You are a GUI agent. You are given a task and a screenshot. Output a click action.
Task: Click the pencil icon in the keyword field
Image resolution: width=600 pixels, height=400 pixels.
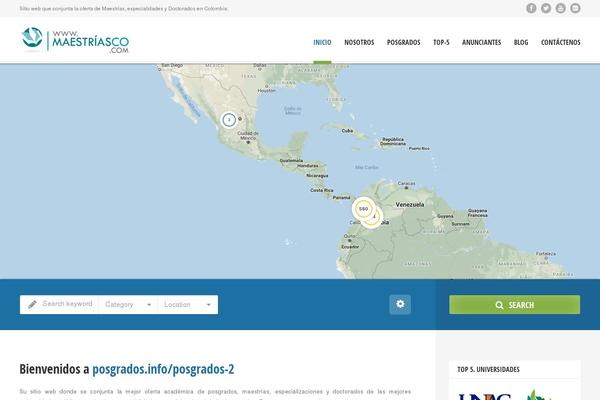(33, 304)
